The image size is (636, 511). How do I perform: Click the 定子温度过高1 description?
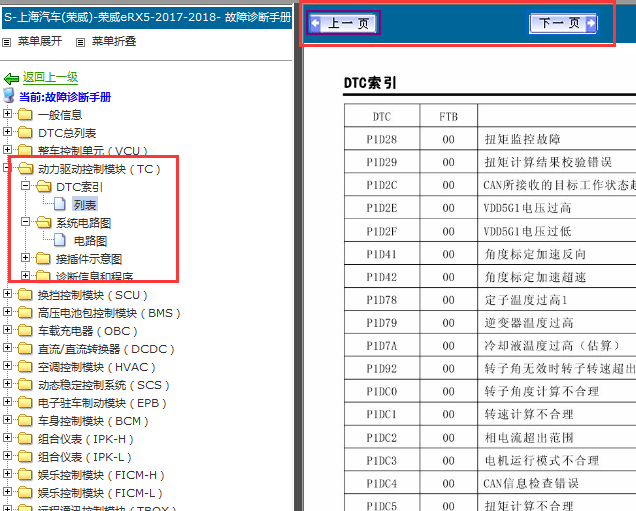click(526, 300)
